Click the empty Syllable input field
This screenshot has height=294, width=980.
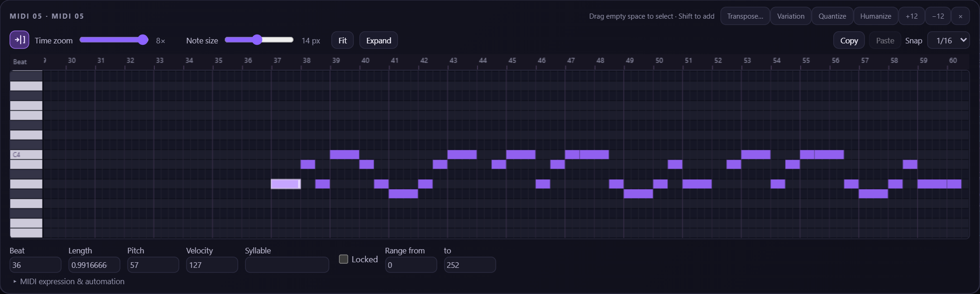tap(287, 265)
